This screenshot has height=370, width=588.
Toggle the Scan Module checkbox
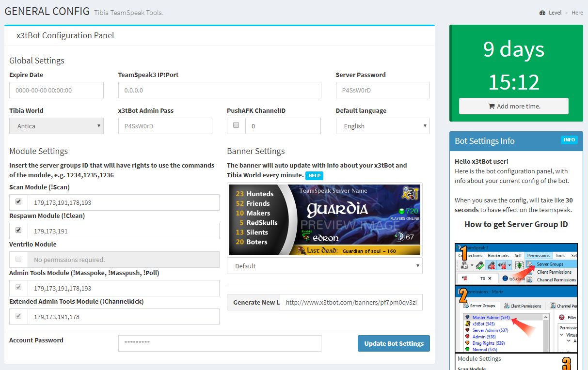point(18,201)
